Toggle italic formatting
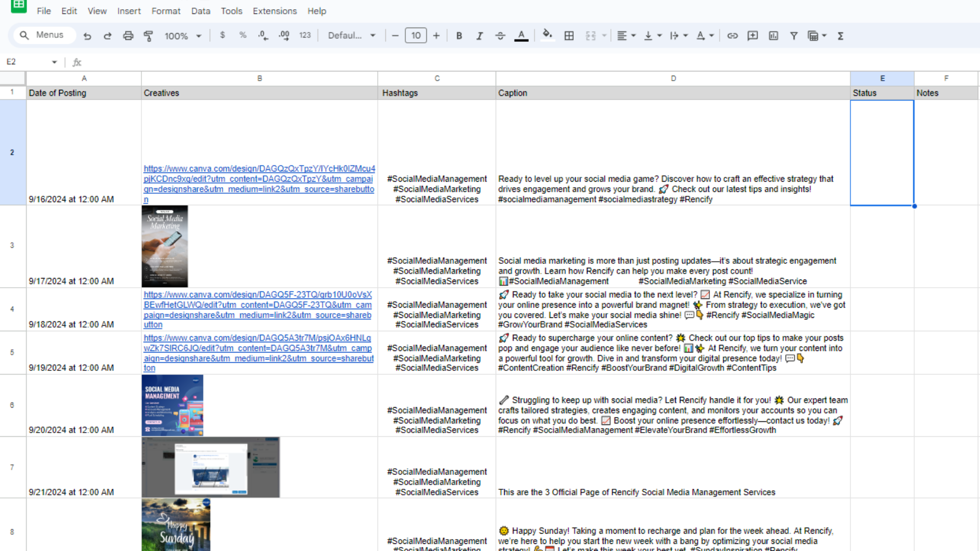Image resolution: width=980 pixels, height=551 pixels. pos(479,36)
